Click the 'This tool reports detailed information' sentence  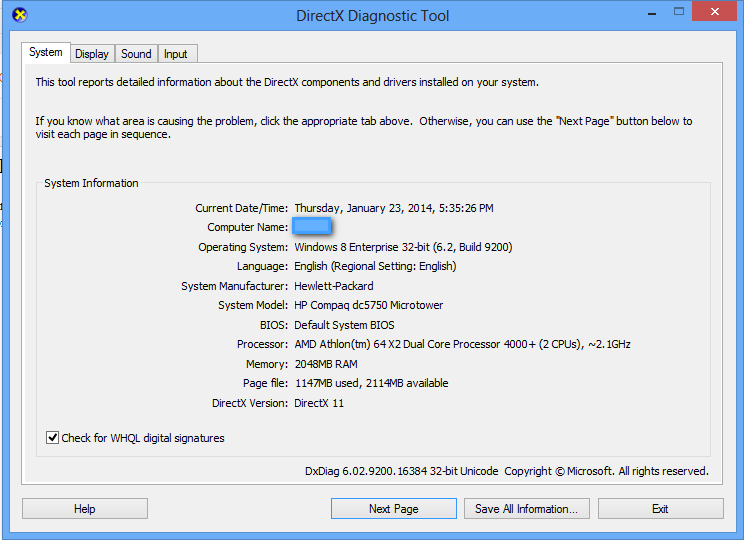tap(287, 82)
